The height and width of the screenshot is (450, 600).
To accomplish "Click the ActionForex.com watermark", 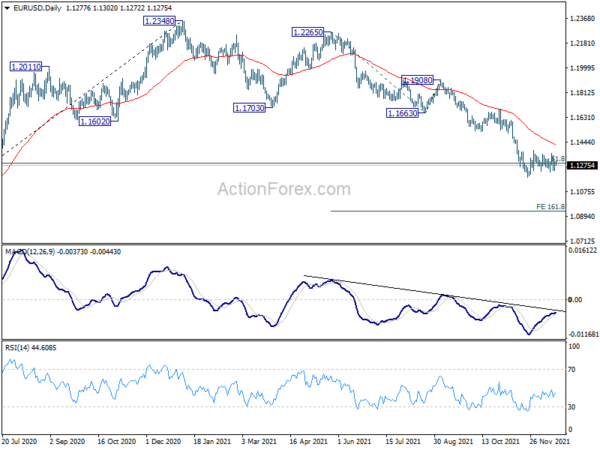I will point(284,189).
